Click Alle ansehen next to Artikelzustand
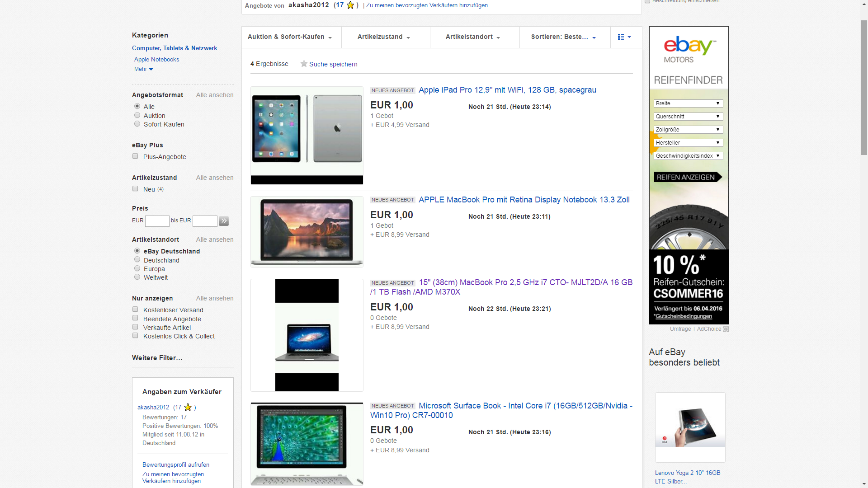 [215, 178]
